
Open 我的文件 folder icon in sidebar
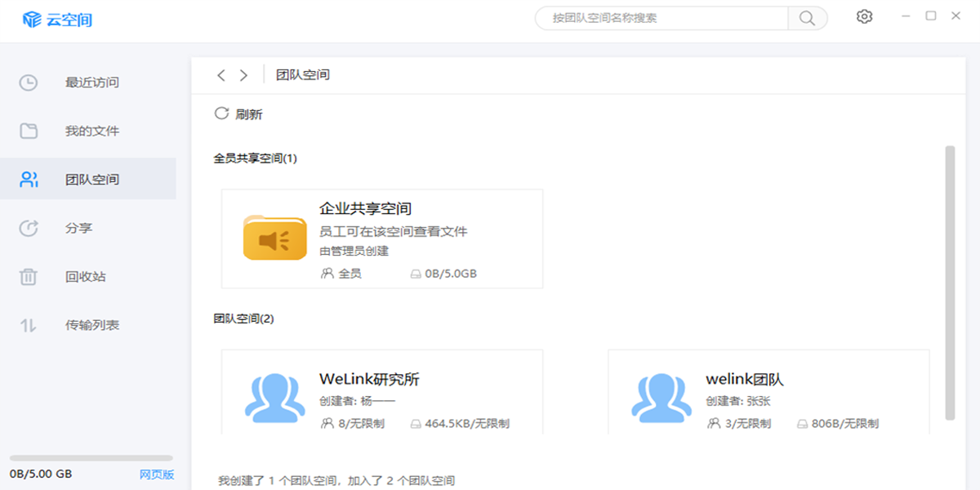29,131
